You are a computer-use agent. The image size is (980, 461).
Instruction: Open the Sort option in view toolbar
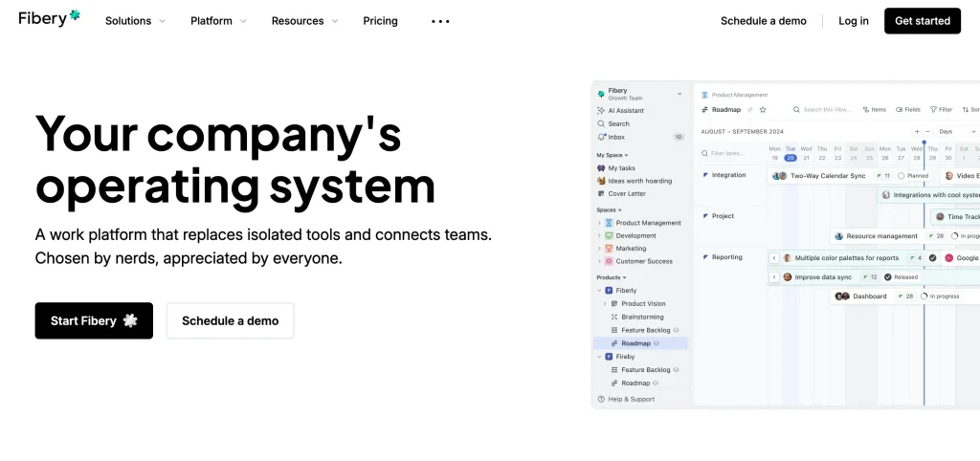(970, 109)
